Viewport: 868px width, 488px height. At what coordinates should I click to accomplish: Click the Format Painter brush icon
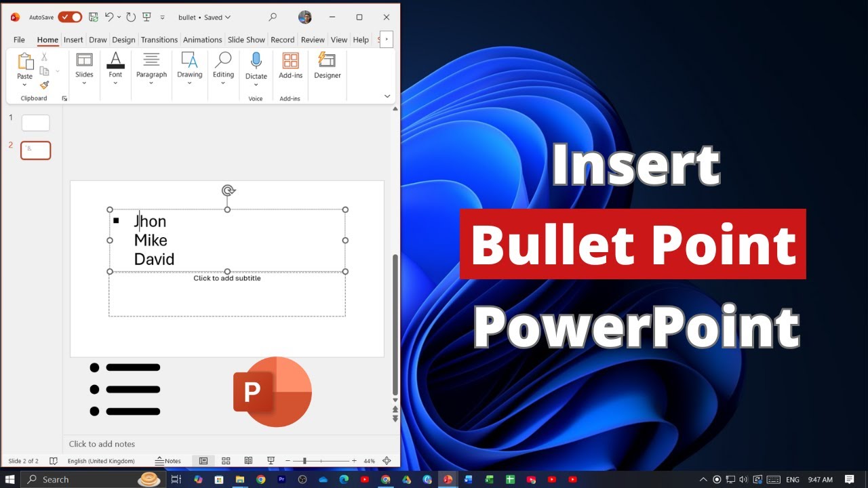pos(44,85)
